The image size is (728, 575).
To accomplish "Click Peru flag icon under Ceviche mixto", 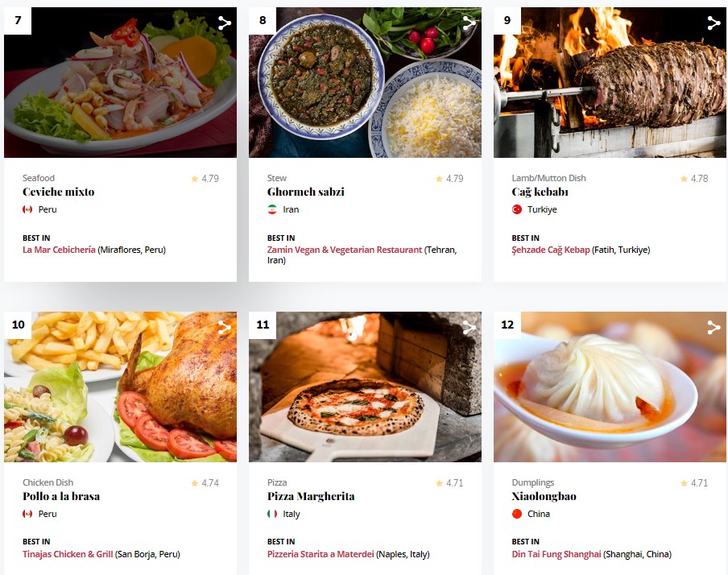I will point(27,209).
